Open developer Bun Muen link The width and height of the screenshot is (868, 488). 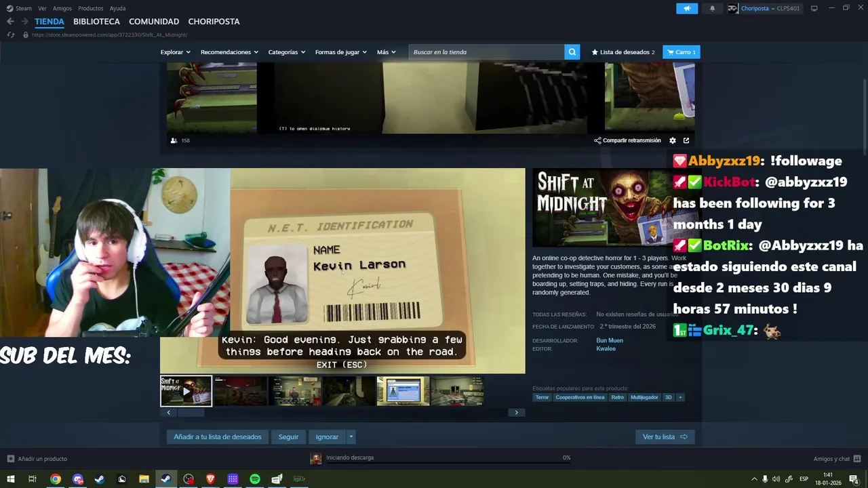(609, 341)
